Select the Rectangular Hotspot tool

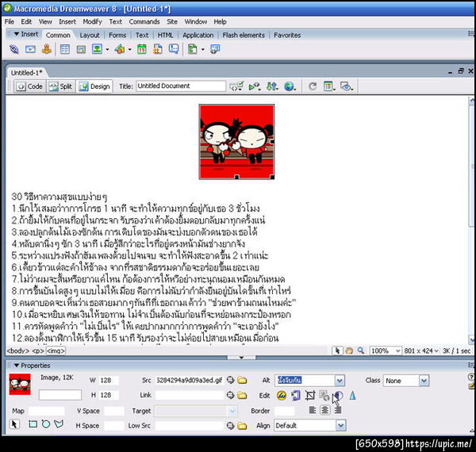pos(33,424)
